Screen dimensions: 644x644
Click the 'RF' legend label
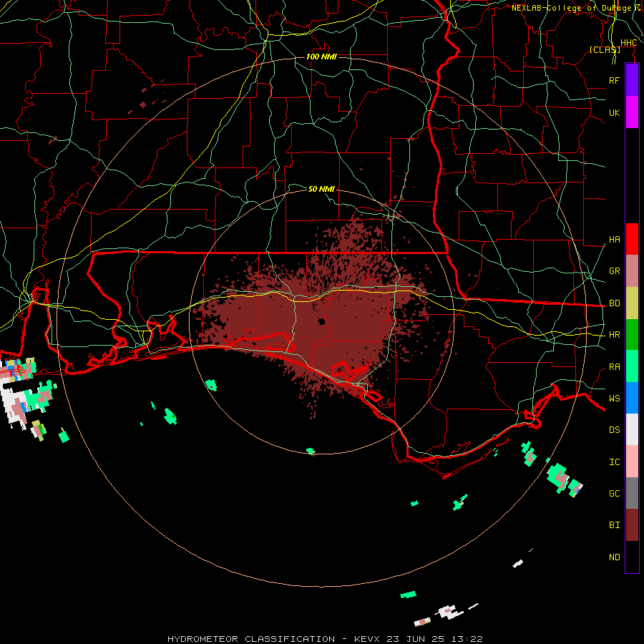pyautogui.click(x=614, y=81)
